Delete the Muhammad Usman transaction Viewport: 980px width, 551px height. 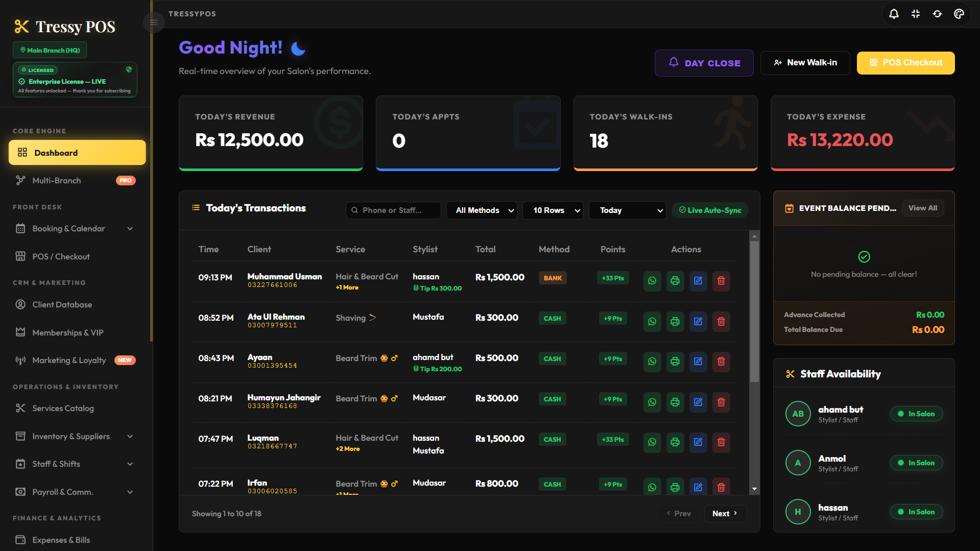721,280
